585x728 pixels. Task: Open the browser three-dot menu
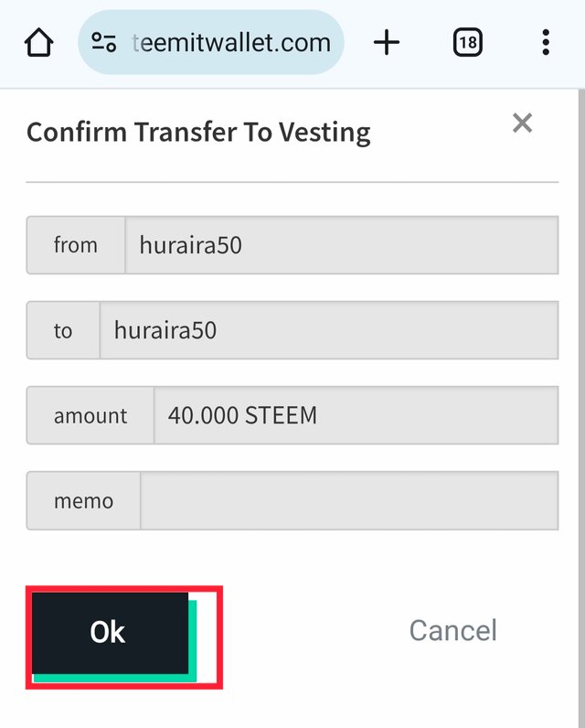[546, 42]
